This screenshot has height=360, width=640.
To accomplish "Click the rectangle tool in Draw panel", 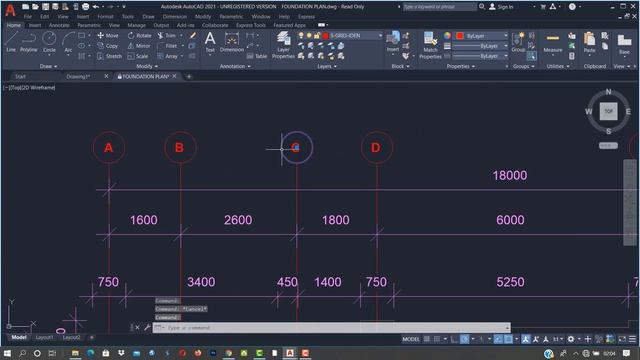I will 82,36.
